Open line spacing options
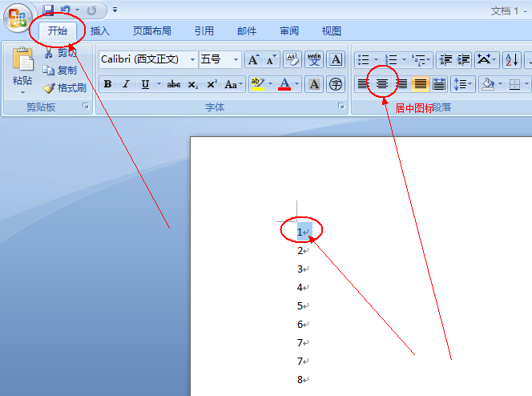 pyautogui.click(x=462, y=84)
